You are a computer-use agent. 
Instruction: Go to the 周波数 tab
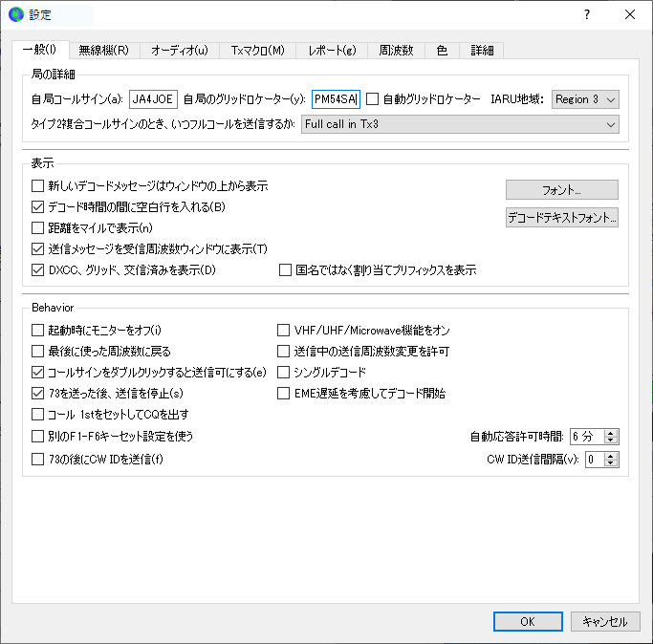[396, 51]
